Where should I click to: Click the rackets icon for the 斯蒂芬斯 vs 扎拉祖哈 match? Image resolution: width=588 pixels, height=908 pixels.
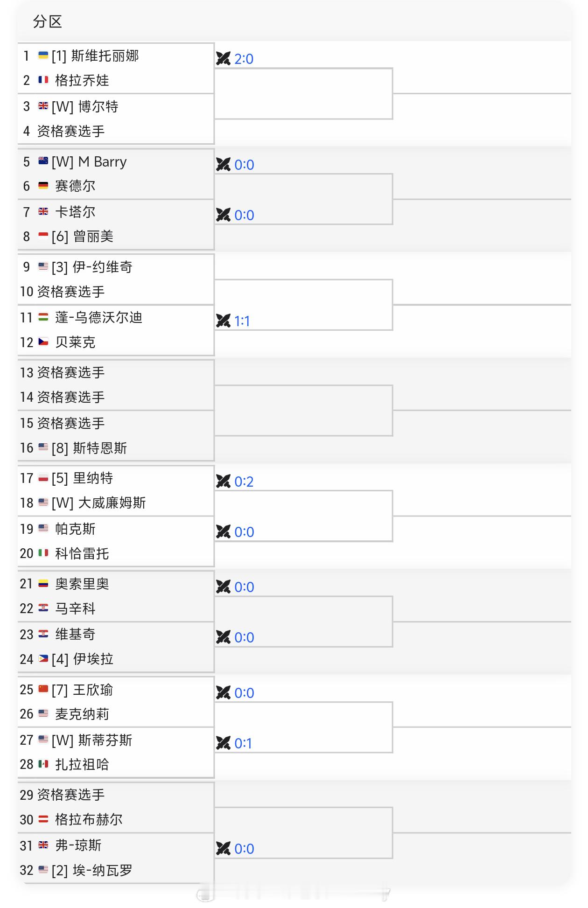click(x=223, y=743)
